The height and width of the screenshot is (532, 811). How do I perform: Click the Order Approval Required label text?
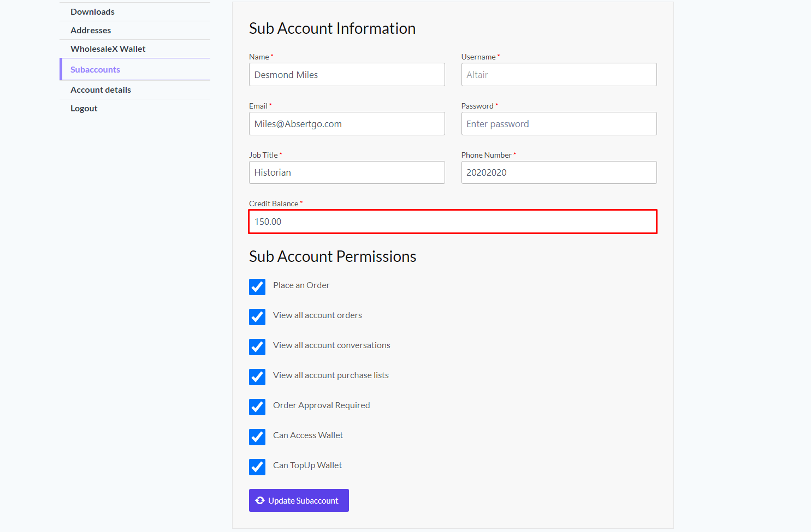pyautogui.click(x=322, y=405)
